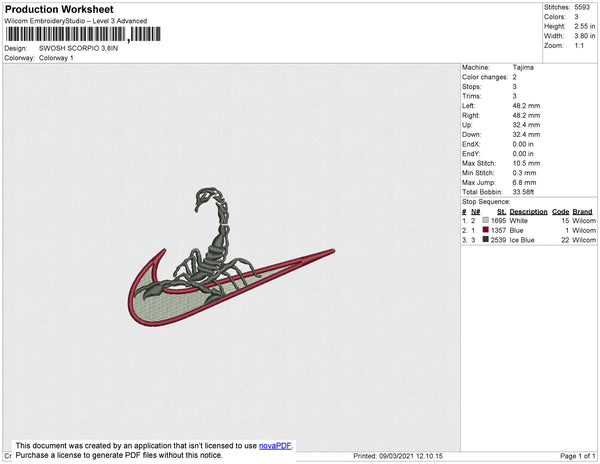Select the 'Production Worksheet' heading

pyautogui.click(x=59, y=9)
